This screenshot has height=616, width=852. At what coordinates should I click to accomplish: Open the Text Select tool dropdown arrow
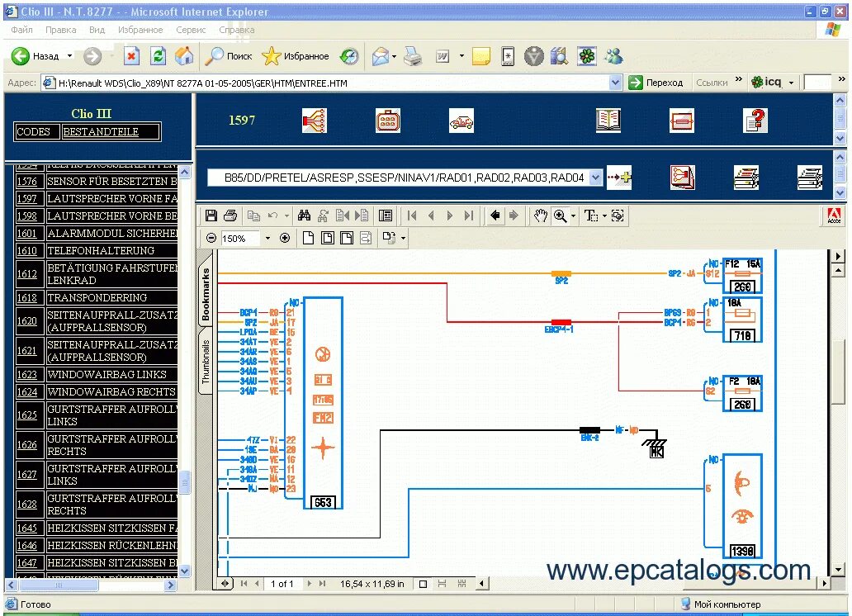(x=604, y=216)
